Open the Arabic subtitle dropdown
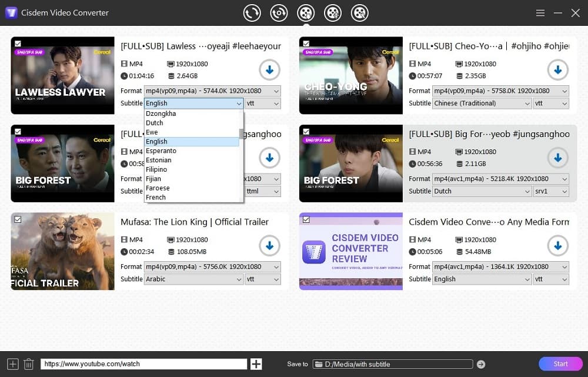The width and height of the screenshot is (588, 377). 194,279
